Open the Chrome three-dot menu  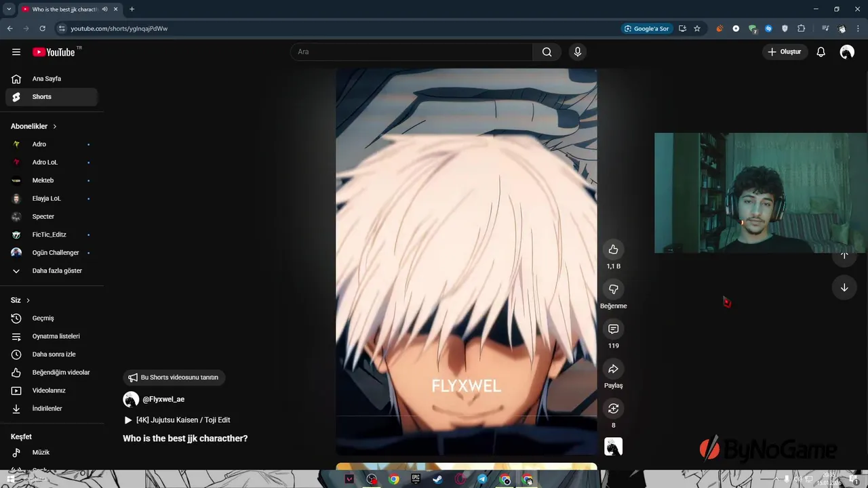(859, 28)
